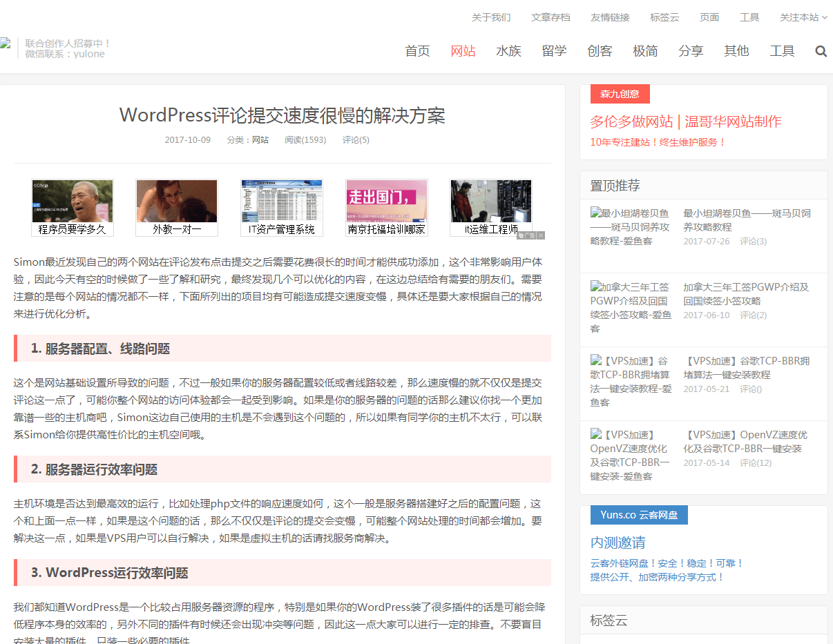This screenshot has height=644, width=833.
Task: Click the Yuns.co 云客网盘 blue label
Action: (x=639, y=515)
